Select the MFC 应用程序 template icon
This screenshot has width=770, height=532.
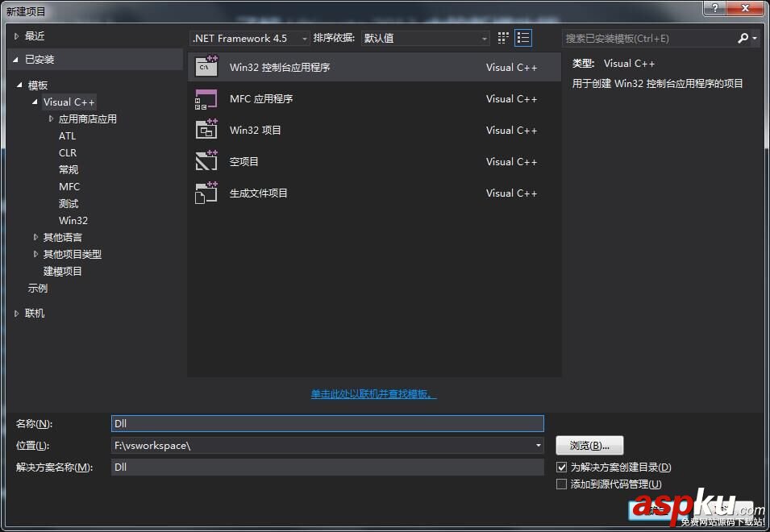click(206, 98)
